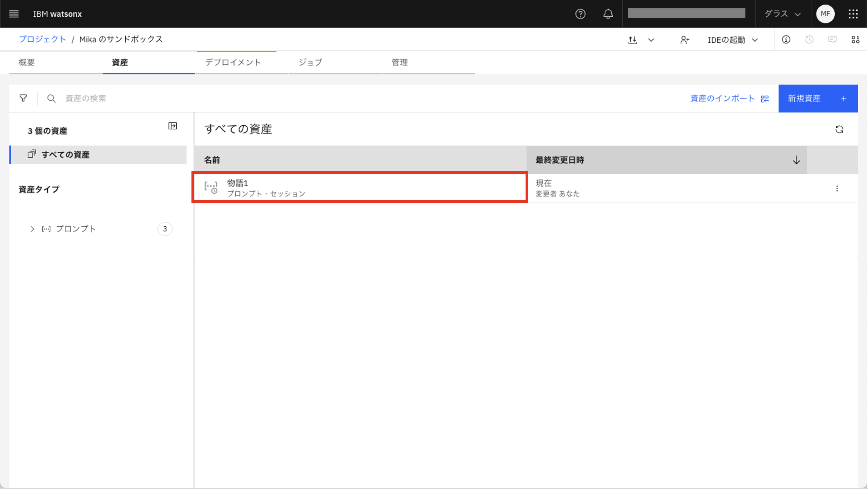The image size is (868, 489).
Task: Click the filter funnel icon
Action: tap(23, 98)
